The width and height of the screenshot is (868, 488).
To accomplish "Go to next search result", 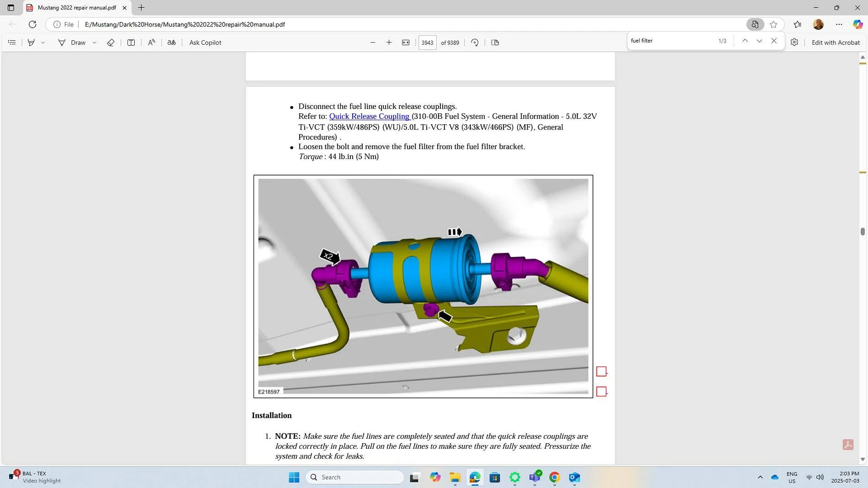I will pyautogui.click(x=759, y=41).
